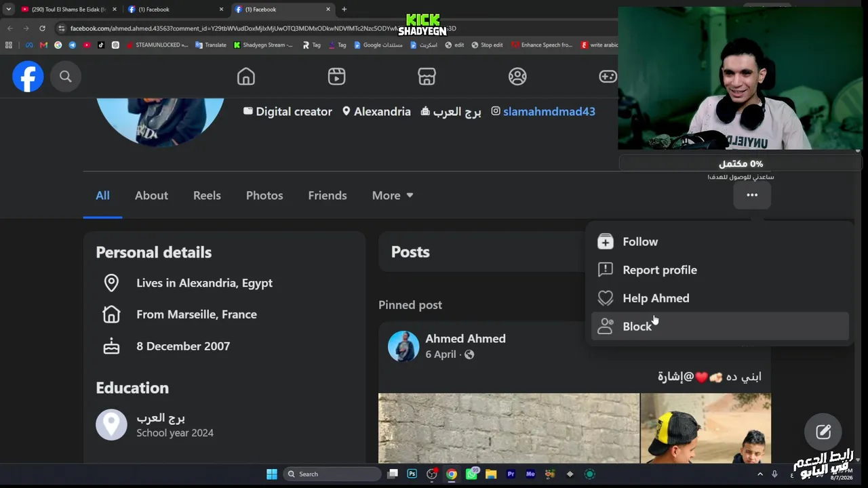868x488 pixels.
Task: Open Premiere Pro from the taskbar
Action: [511, 474]
